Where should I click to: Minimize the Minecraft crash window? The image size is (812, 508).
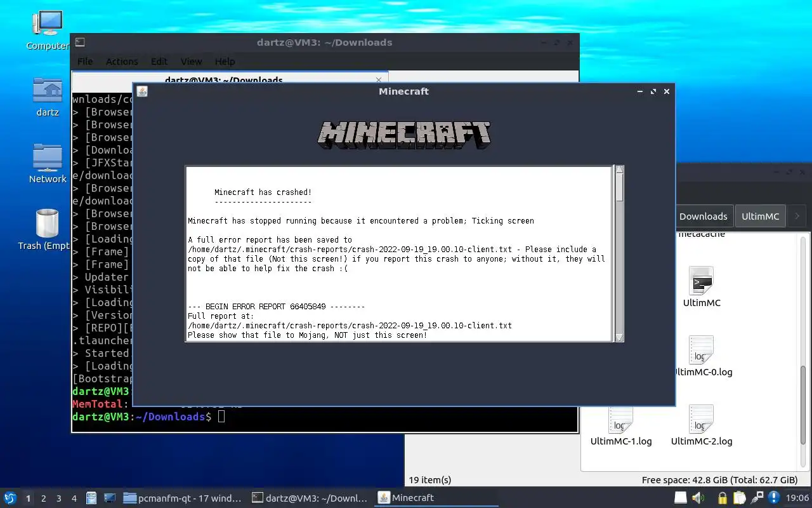(x=640, y=91)
